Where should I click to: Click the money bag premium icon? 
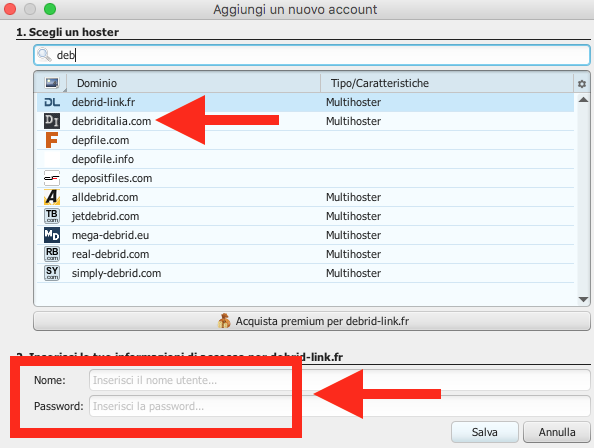[224, 321]
